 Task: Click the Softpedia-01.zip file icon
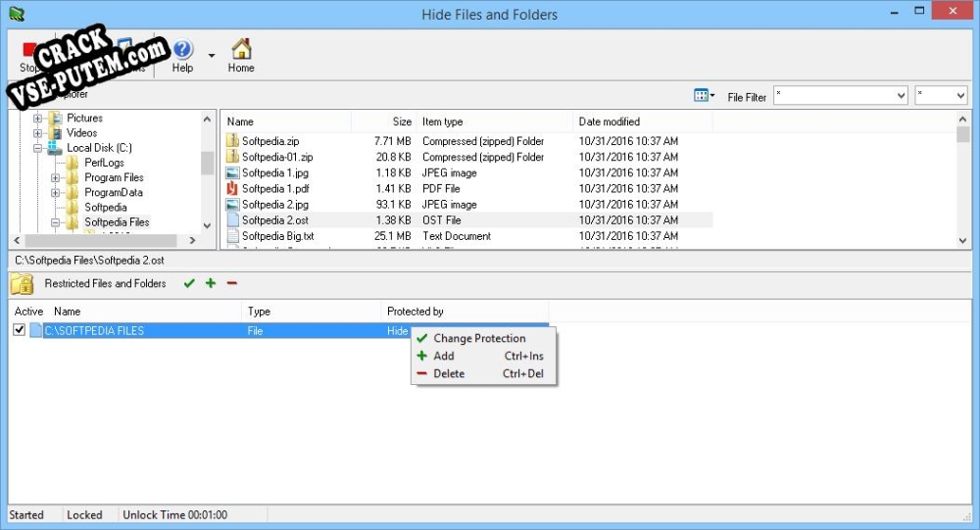(232, 156)
